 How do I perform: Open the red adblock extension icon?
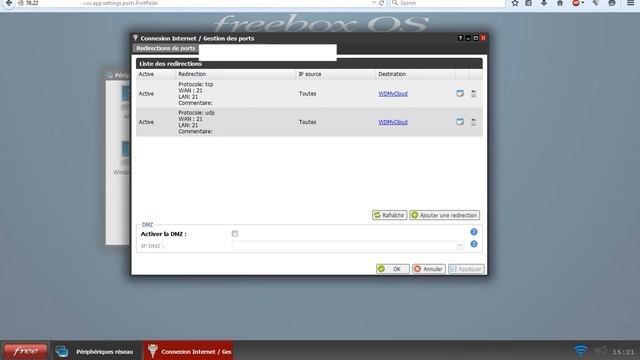576,3
